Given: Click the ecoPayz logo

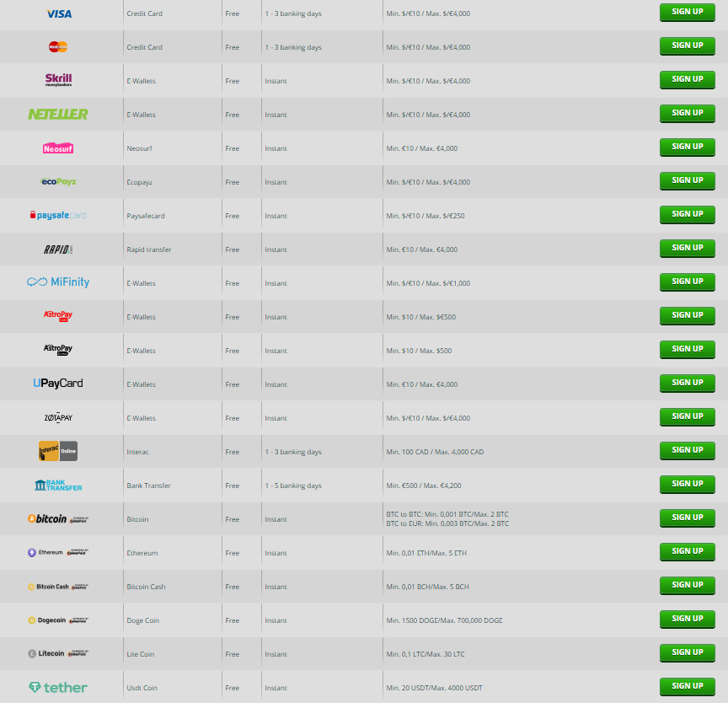Looking at the screenshot, I should click(58, 181).
